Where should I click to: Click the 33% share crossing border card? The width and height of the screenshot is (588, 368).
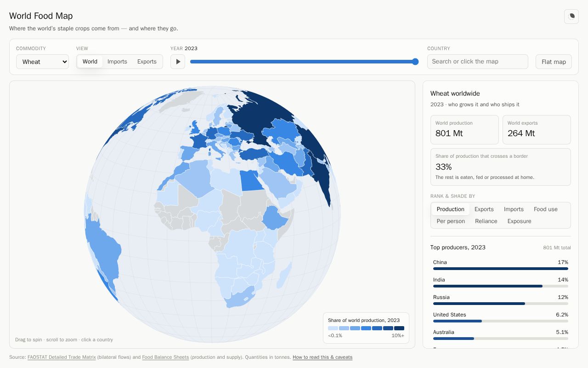coord(501,167)
